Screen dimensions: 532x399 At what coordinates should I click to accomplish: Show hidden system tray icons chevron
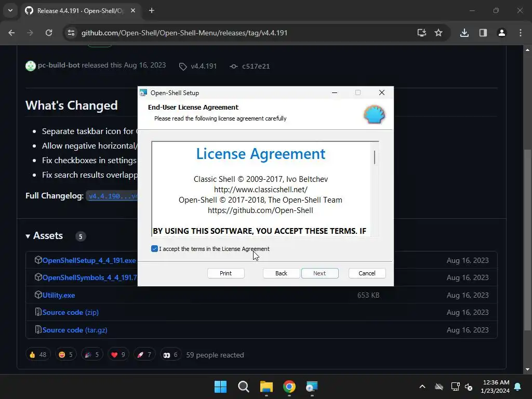422,387
